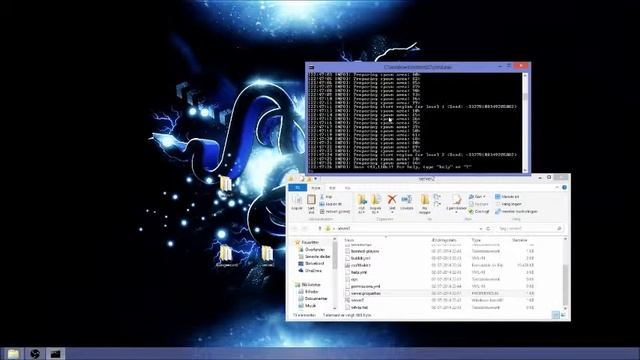Switch to the View ribbon tab
This screenshot has width=640, height=360.
point(347,188)
